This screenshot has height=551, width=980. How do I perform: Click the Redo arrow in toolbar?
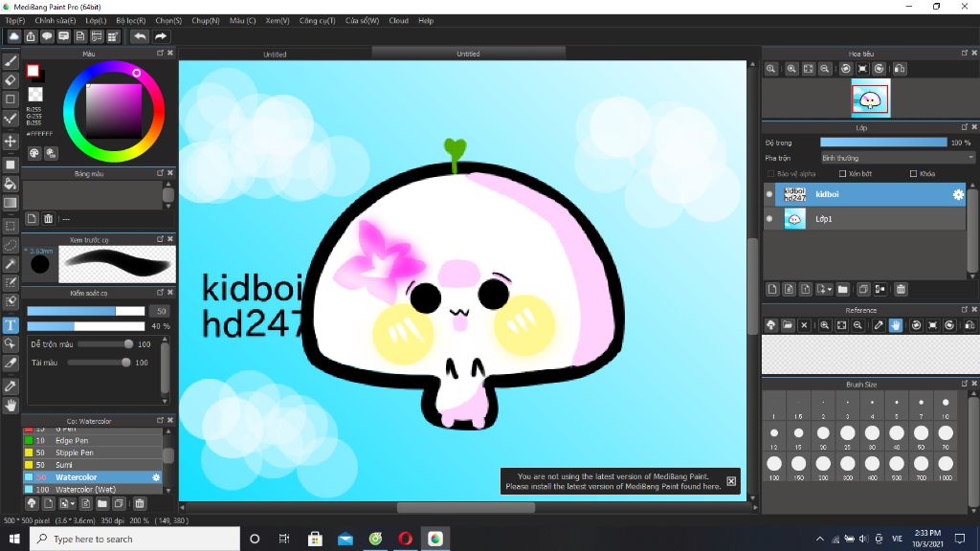[x=161, y=36]
